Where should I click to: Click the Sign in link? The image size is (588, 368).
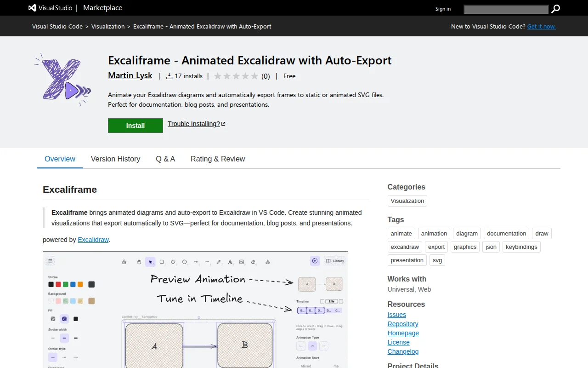pyautogui.click(x=443, y=9)
